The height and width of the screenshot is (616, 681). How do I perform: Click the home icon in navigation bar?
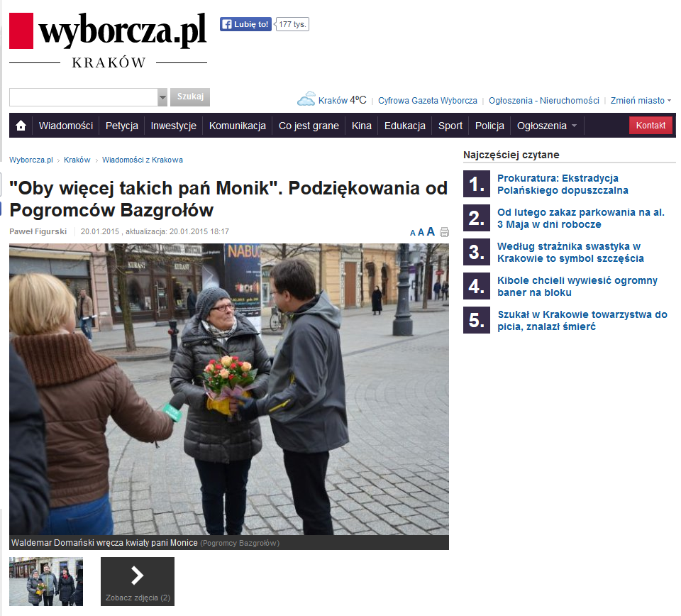point(21,126)
